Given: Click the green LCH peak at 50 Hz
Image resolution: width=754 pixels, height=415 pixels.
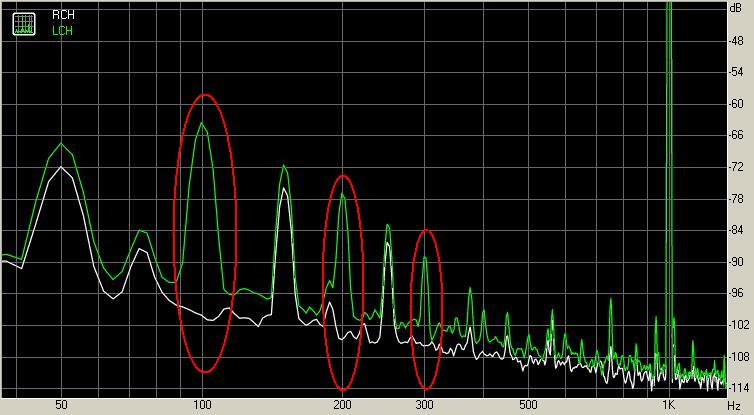Looking at the screenshot, I should pos(61,144).
